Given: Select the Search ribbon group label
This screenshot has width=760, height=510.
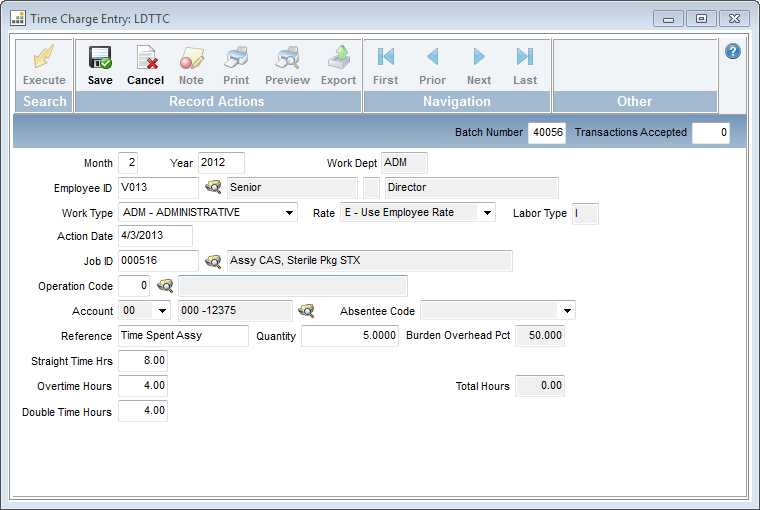Looking at the screenshot, I should pos(45,101).
